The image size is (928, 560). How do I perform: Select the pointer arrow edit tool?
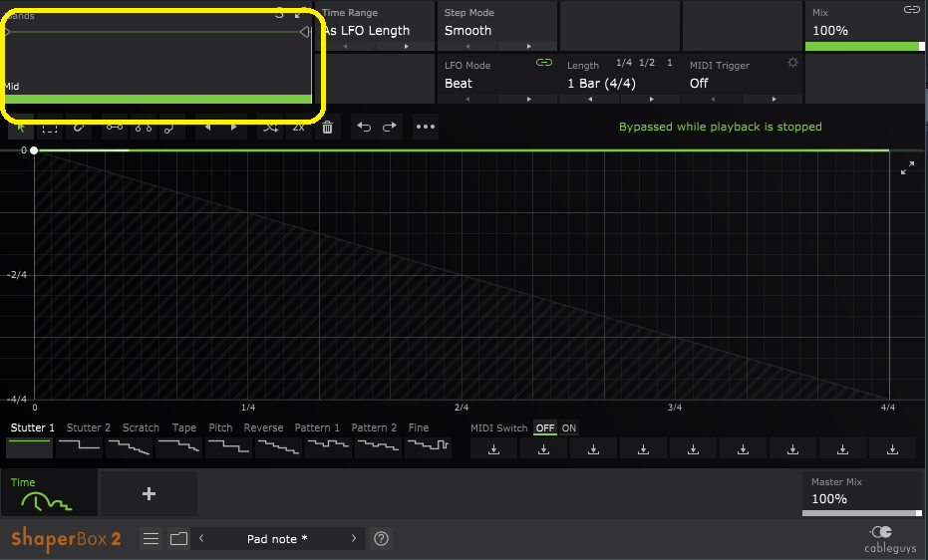21,127
